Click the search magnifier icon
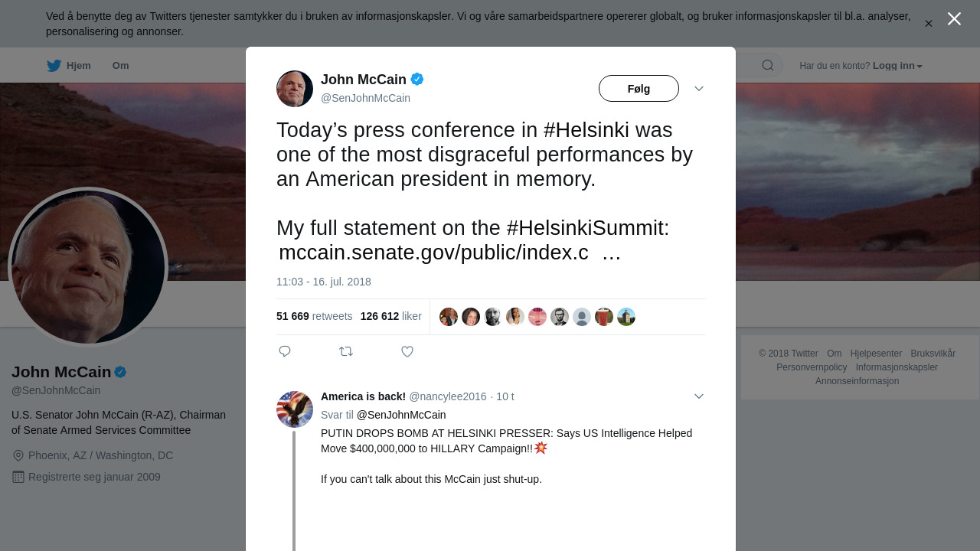This screenshot has height=551, width=980. click(767, 66)
